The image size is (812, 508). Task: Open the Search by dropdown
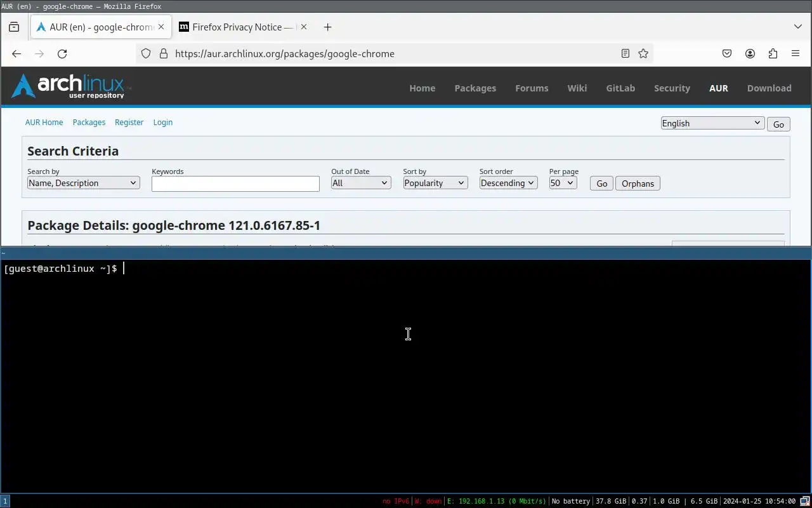coord(83,183)
